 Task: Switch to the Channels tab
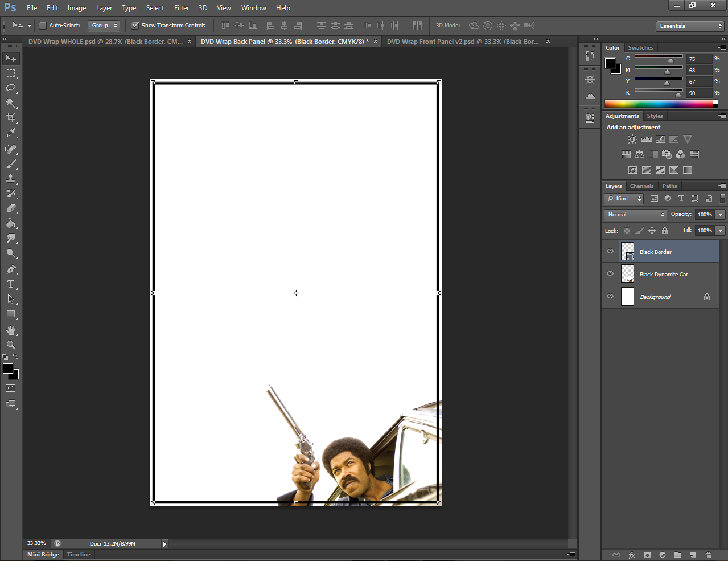click(641, 186)
